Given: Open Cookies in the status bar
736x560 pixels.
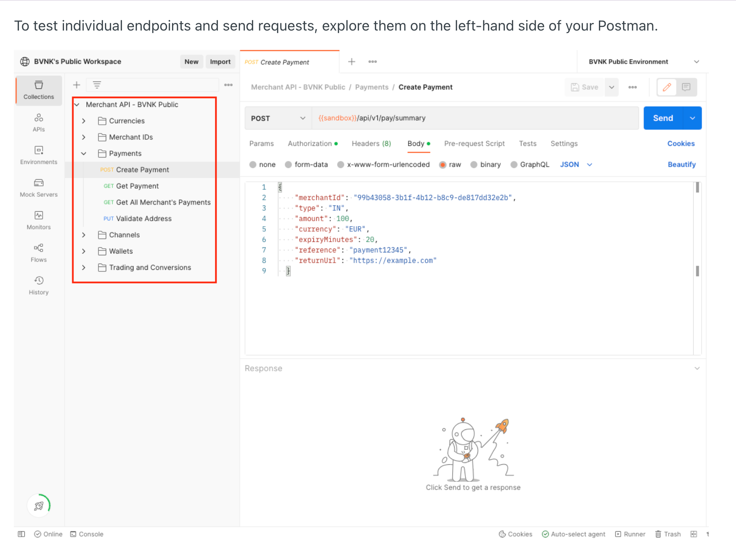Looking at the screenshot, I should point(516,534).
